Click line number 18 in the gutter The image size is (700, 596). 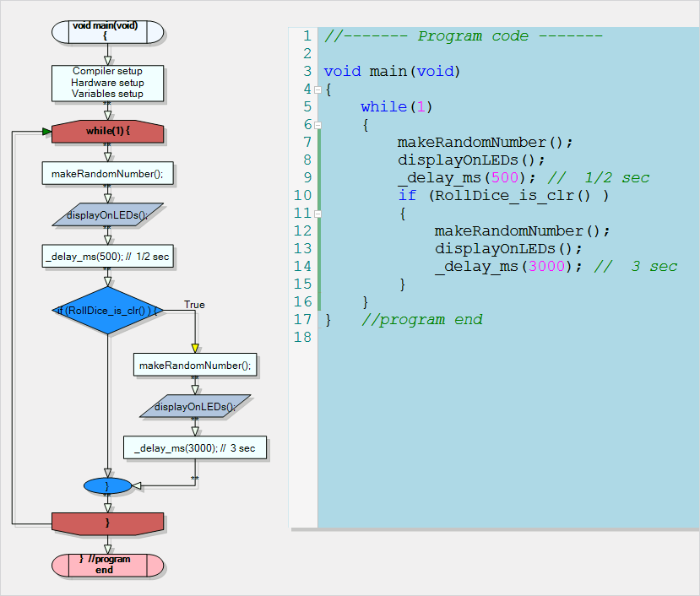click(x=303, y=338)
